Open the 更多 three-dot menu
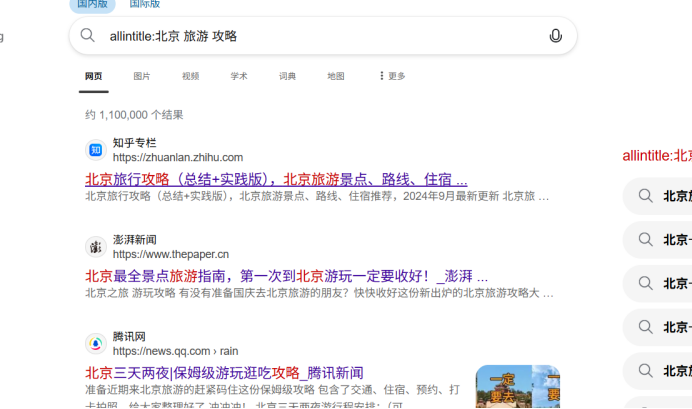This screenshot has height=409, width=692. click(x=392, y=76)
